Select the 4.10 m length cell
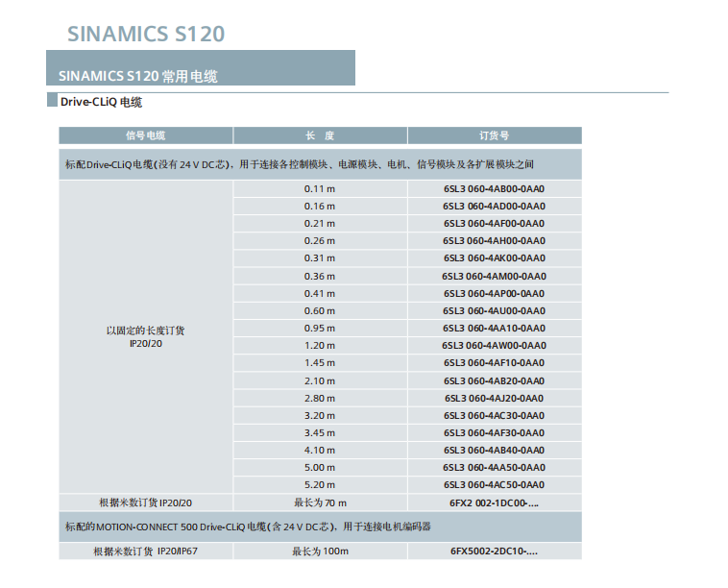 (x=321, y=450)
